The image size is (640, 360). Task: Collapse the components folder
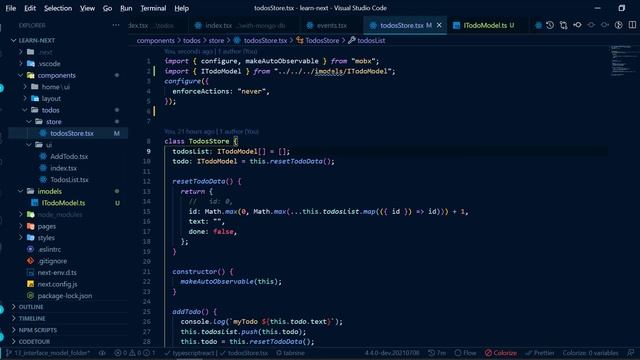click(x=56, y=76)
